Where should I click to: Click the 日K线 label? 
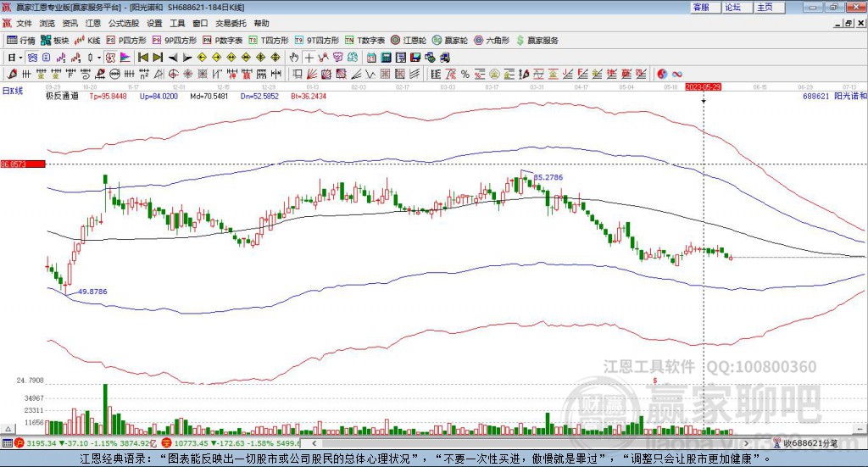coord(13,91)
